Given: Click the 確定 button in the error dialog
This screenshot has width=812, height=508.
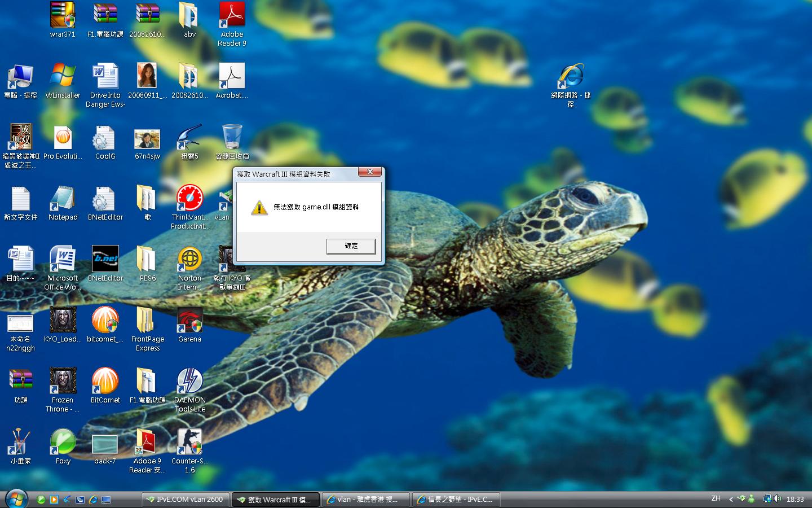Looking at the screenshot, I should tap(351, 246).
